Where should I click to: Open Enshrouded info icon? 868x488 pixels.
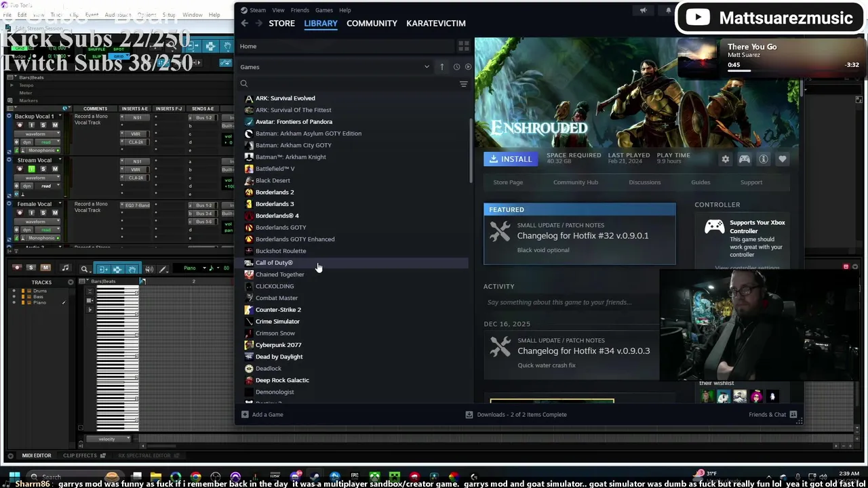pos(764,159)
